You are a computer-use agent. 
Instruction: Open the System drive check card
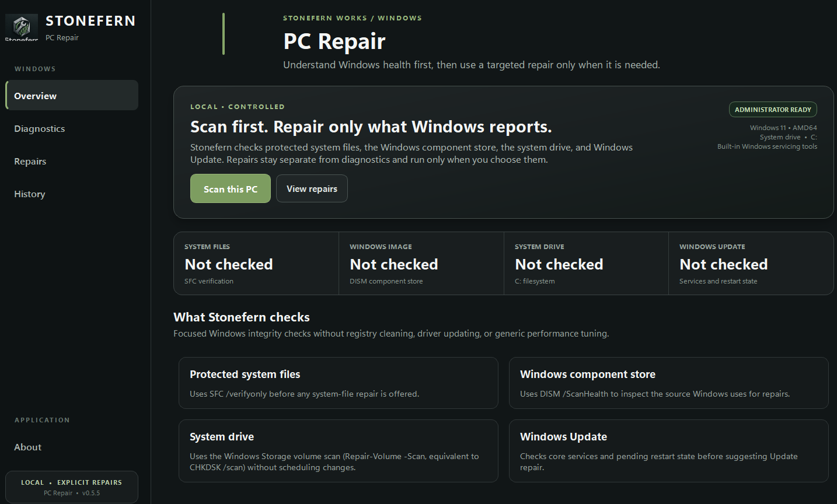click(339, 451)
